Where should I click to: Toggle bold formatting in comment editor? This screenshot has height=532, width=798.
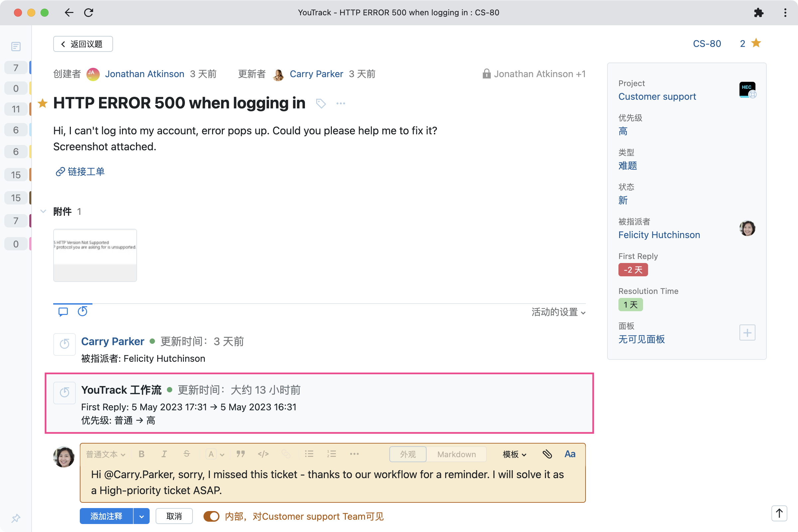coord(142,454)
